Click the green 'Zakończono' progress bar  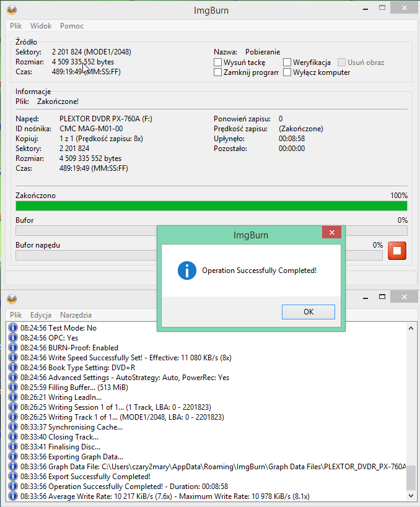[x=211, y=206]
